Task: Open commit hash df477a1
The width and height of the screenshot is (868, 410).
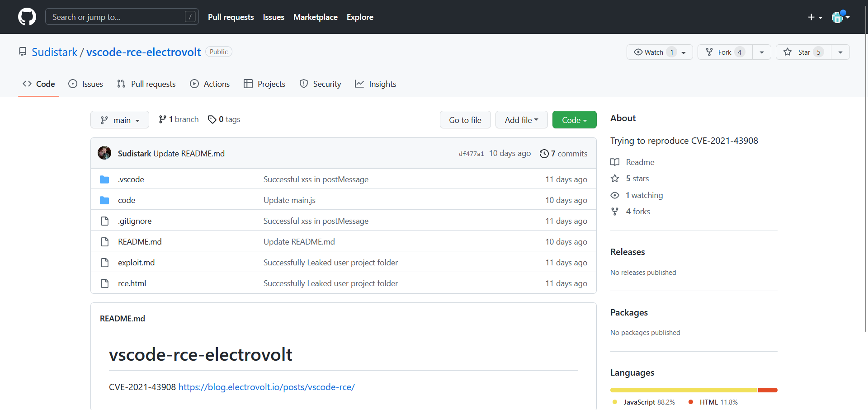Action: pos(472,154)
